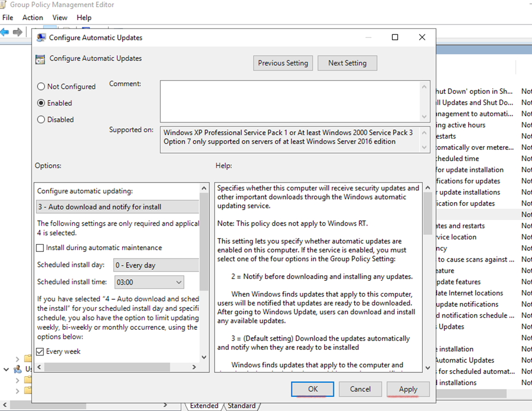Open the Scheduled install time dropdown
Screen dimensions: 532x411
[149, 282]
